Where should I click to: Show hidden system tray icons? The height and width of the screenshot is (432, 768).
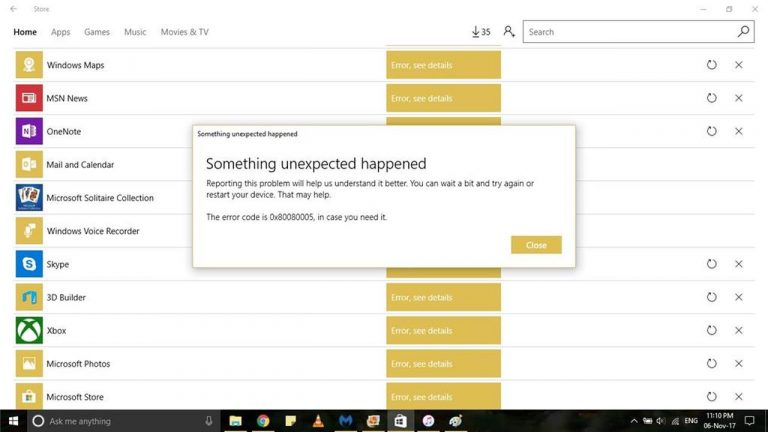coord(634,421)
